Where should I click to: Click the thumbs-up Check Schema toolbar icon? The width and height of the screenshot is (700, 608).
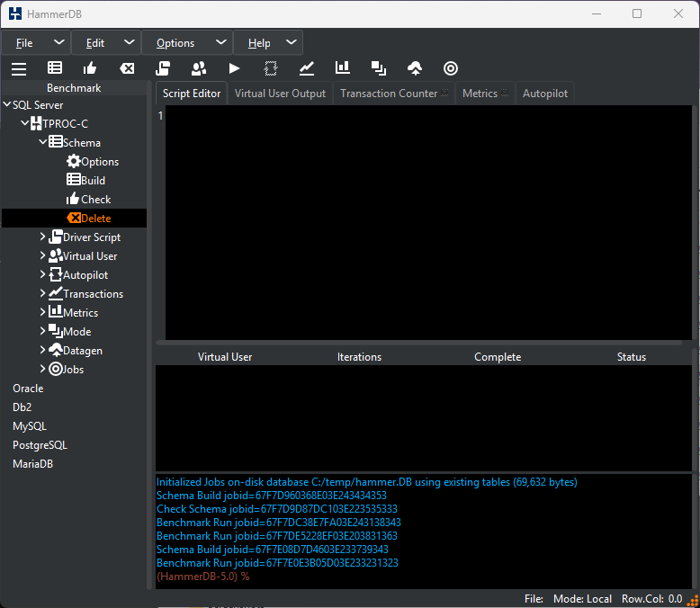tap(90, 67)
